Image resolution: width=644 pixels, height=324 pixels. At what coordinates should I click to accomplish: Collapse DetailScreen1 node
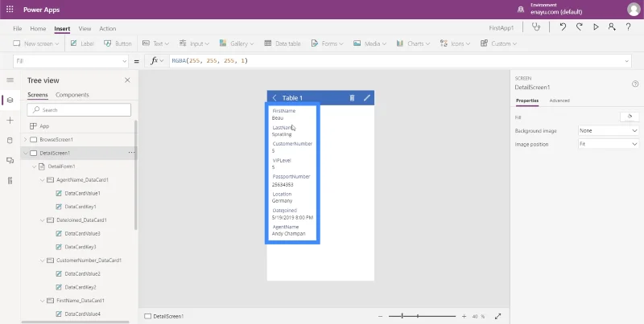tap(26, 153)
